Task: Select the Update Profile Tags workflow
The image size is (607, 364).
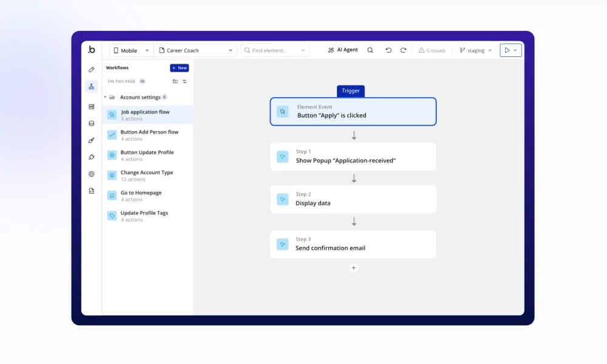Action: click(148, 215)
